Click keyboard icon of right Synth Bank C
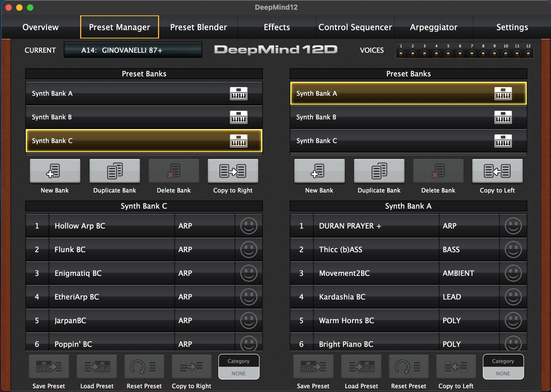The height and width of the screenshot is (392, 551). click(x=503, y=141)
